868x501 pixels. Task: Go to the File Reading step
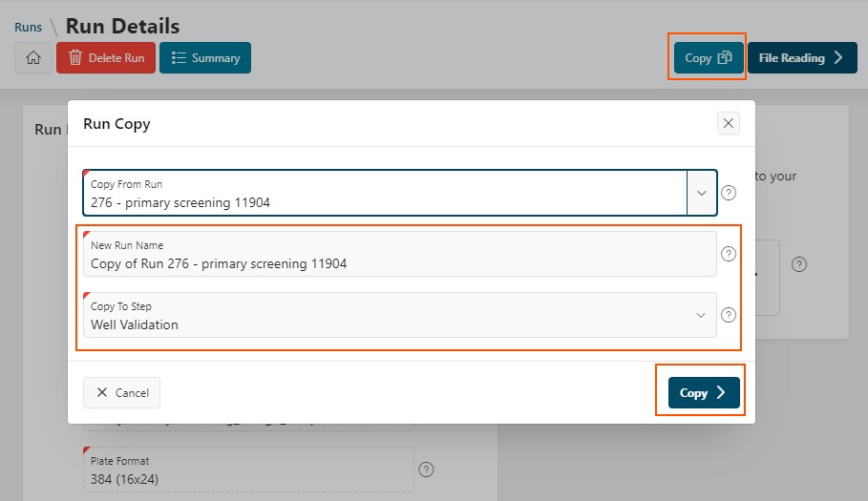coord(802,57)
